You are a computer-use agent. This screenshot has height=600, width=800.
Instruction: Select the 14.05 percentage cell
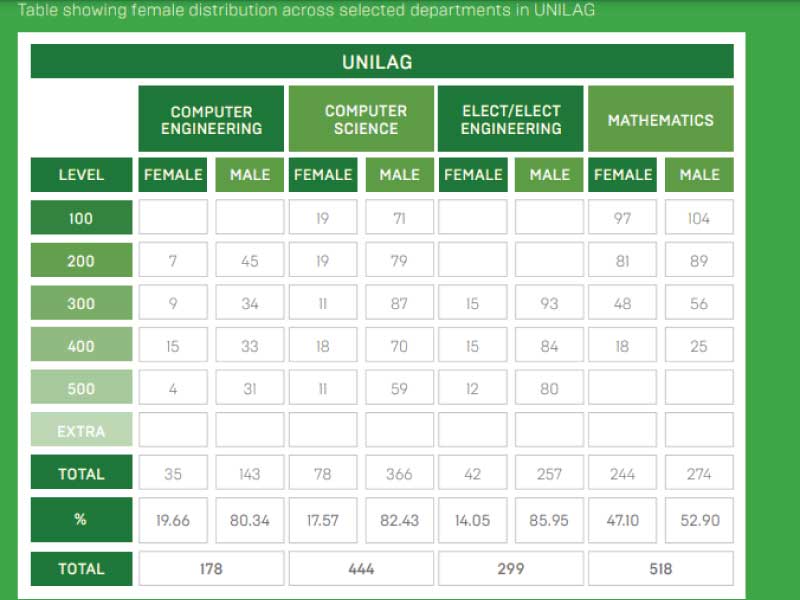tap(472, 520)
